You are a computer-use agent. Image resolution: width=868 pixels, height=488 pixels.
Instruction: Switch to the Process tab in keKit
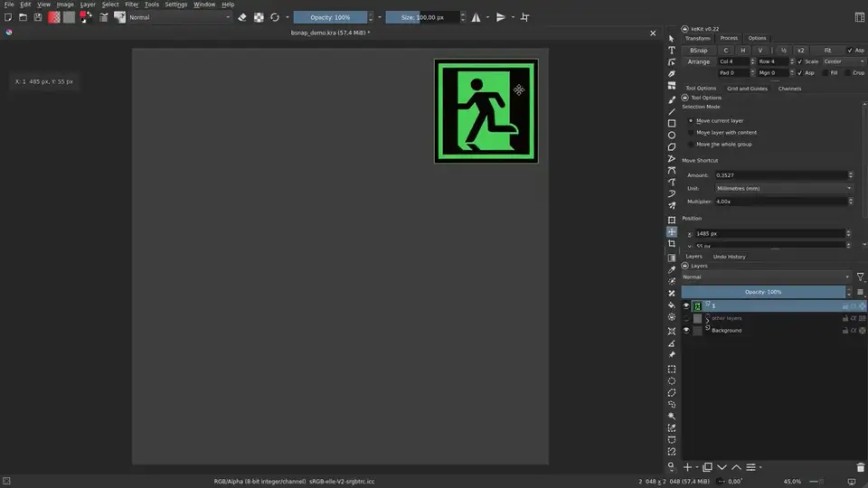pyautogui.click(x=729, y=38)
